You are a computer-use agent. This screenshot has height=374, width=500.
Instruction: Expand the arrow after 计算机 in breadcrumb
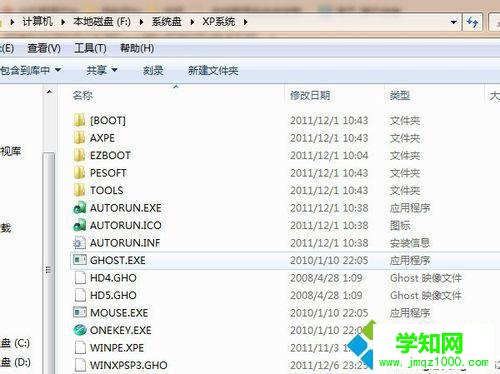coord(63,22)
